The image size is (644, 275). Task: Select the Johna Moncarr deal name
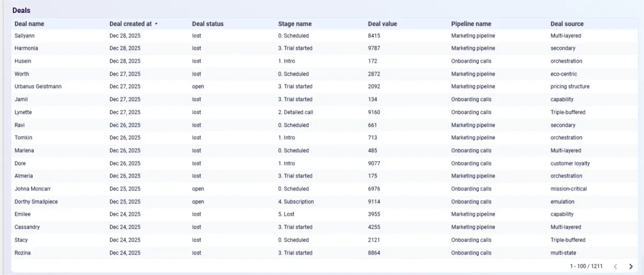click(33, 189)
